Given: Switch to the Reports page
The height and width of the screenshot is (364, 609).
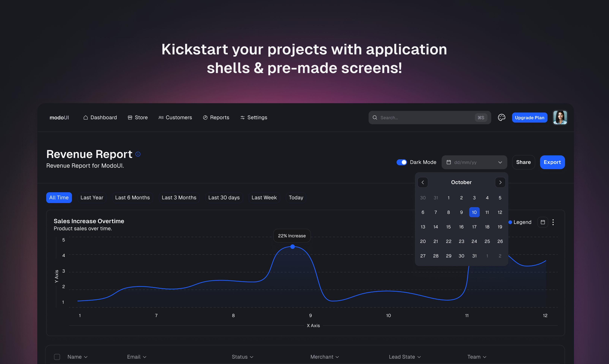Looking at the screenshot, I should pos(216,118).
